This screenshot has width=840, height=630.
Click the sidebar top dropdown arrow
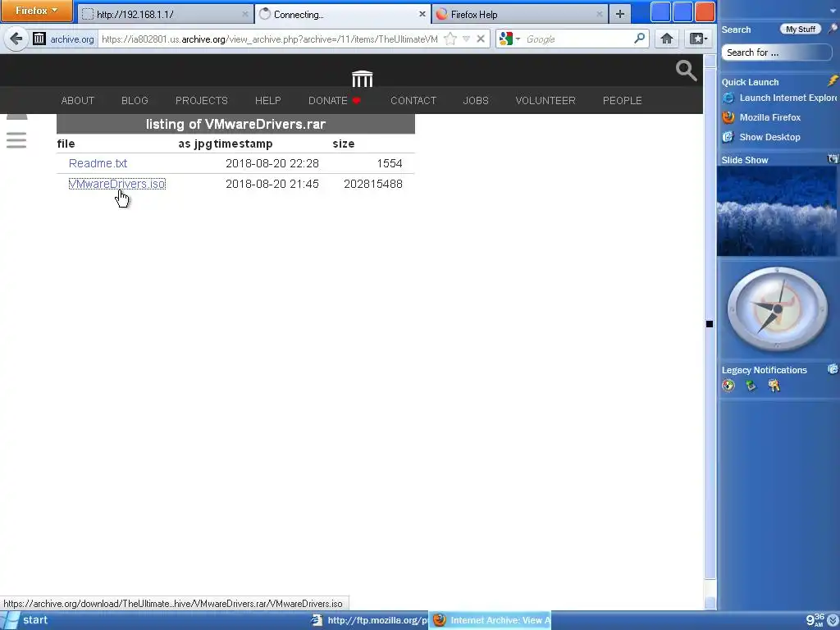tap(833, 11)
